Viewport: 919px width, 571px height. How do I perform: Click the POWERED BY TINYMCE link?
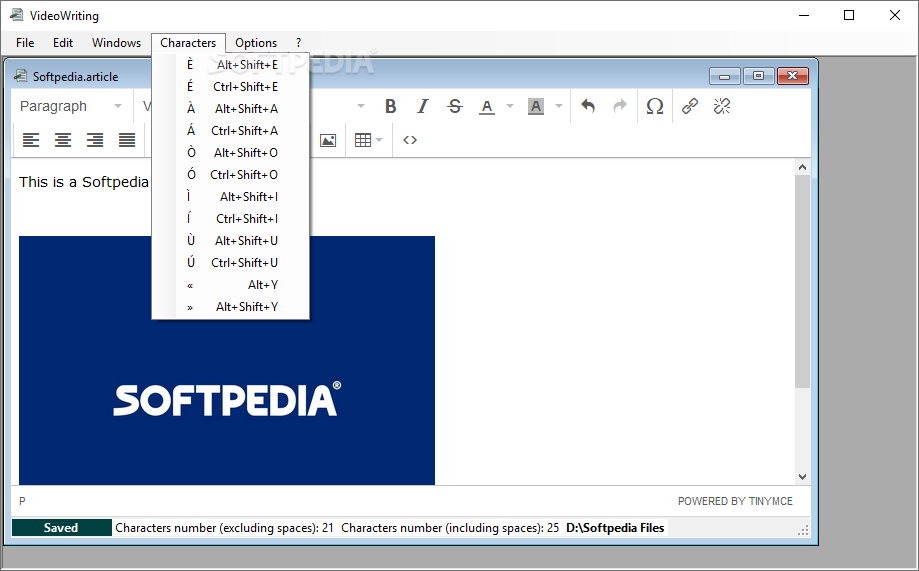[x=735, y=501]
